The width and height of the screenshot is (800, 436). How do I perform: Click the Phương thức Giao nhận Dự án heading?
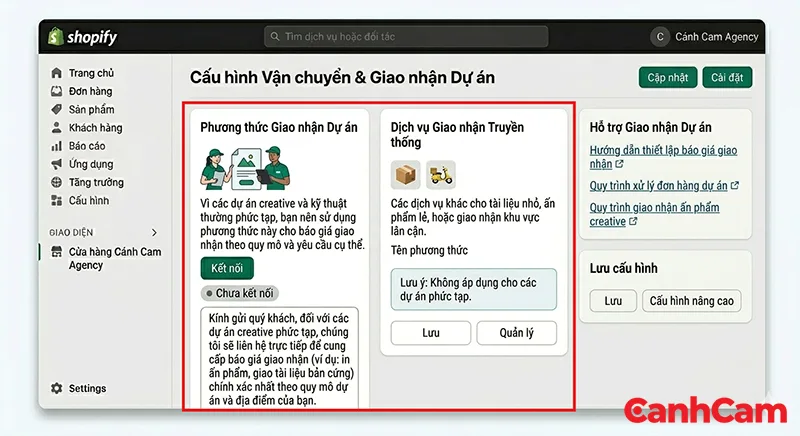279,127
